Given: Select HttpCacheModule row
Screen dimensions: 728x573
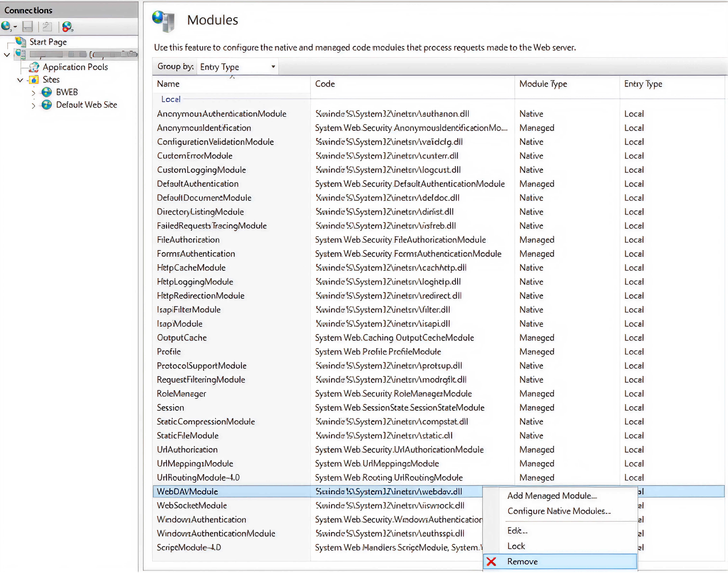Looking at the screenshot, I should 438,268.
